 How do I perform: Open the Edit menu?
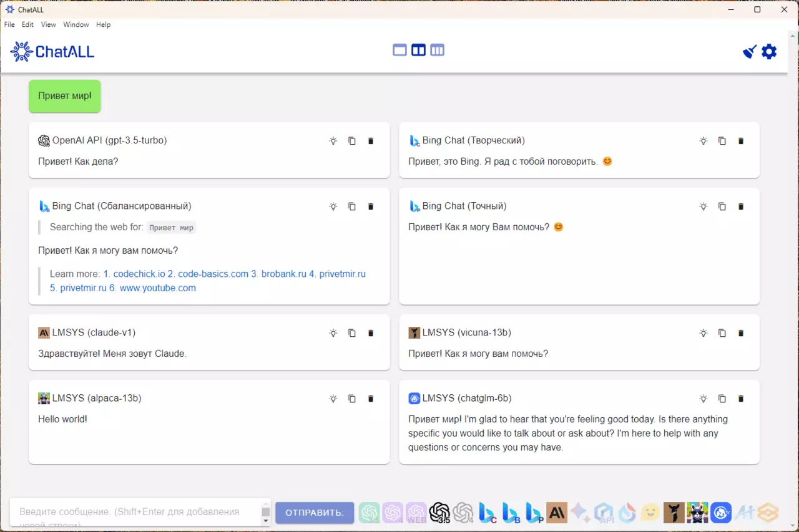[27, 24]
